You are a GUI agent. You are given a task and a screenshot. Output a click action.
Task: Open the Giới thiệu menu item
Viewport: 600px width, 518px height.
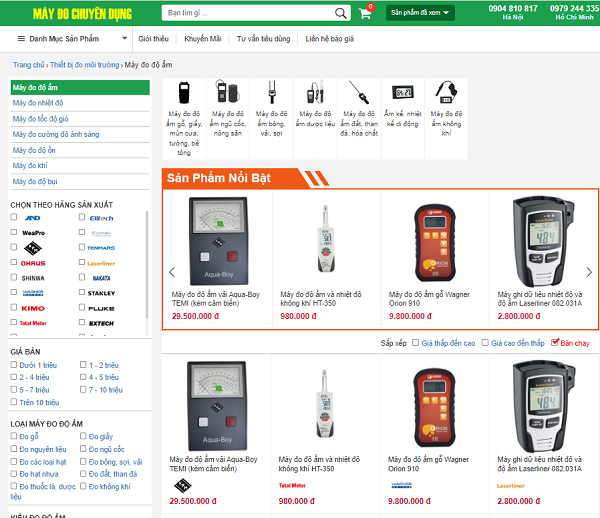pyautogui.click(x=153, y=39)
